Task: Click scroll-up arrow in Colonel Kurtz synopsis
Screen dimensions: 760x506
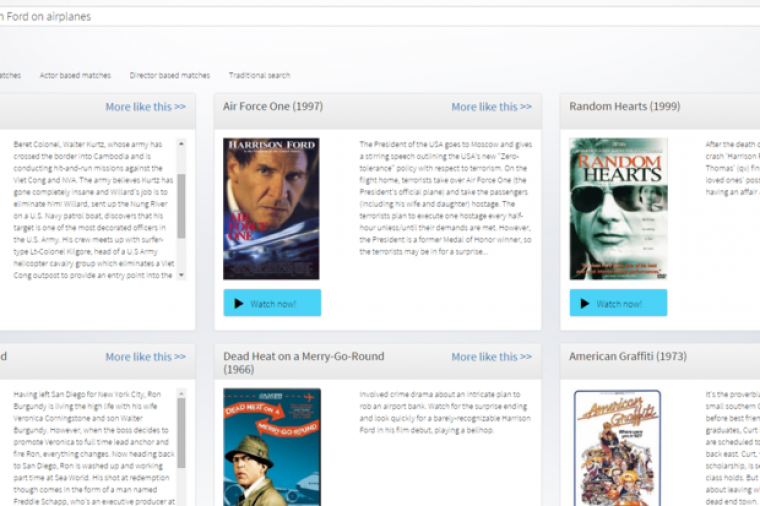Action: click(x=181, y=143)
